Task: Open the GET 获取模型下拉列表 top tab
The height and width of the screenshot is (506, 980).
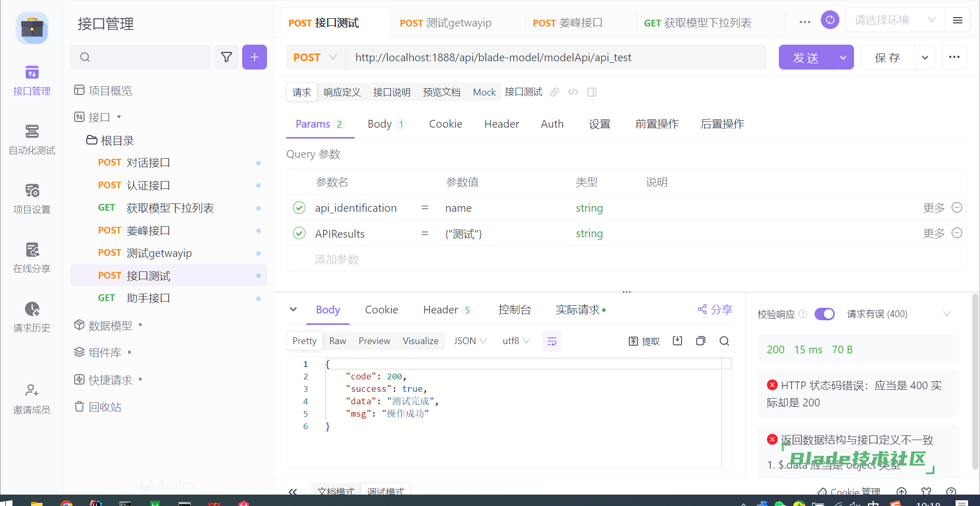Action: (x=697, y=23)
